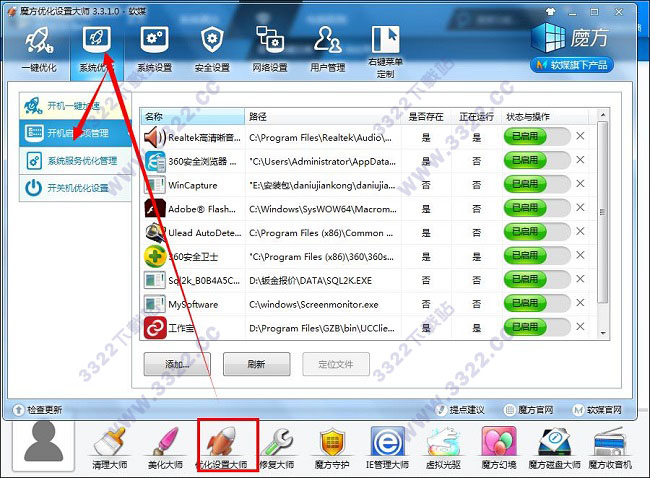Select 开机启动项管理 in sidebar
This screenshot has width=650, height=478.
tap(75, 133)
